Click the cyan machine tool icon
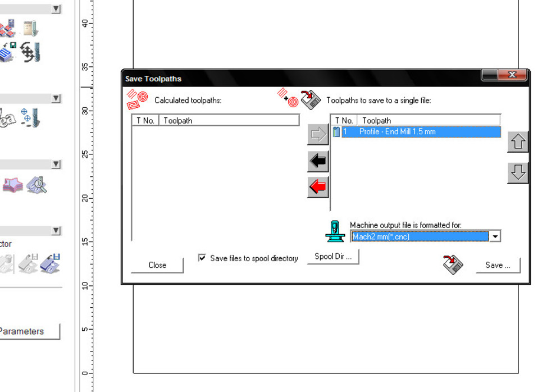Viewport: 556px width, 392px height. 335,231
